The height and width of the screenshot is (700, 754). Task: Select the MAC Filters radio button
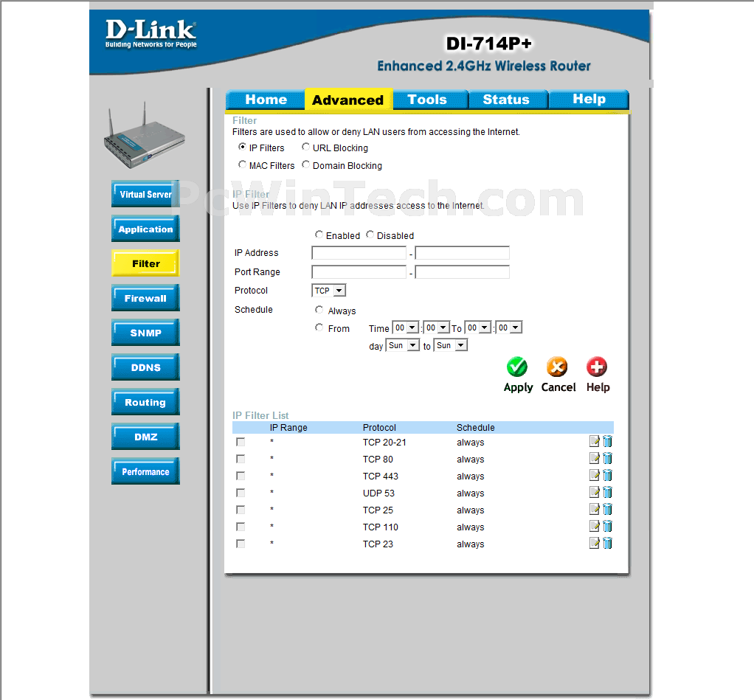(x=242, y=164)
